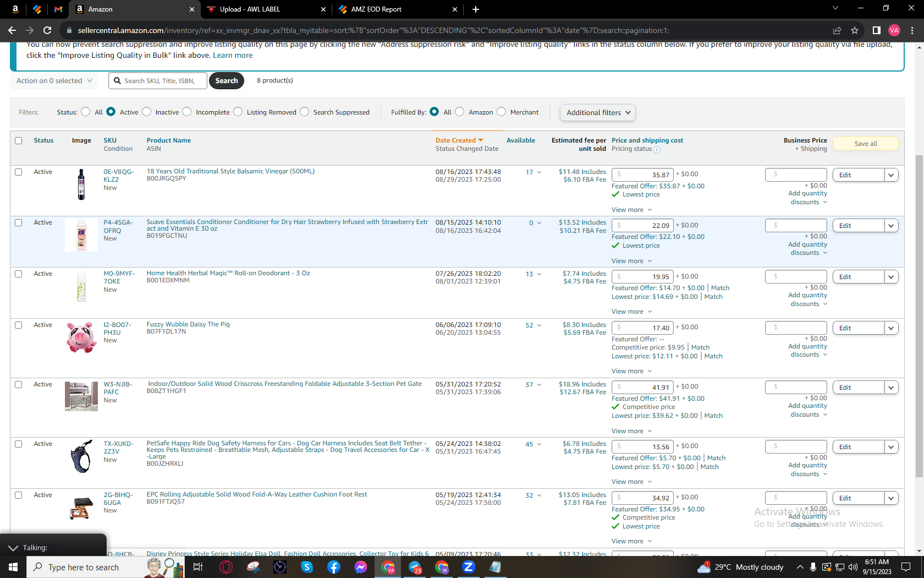924x578 pixels.
Task: Select the Listing Removed status filter
Action: tap(238, 112)
